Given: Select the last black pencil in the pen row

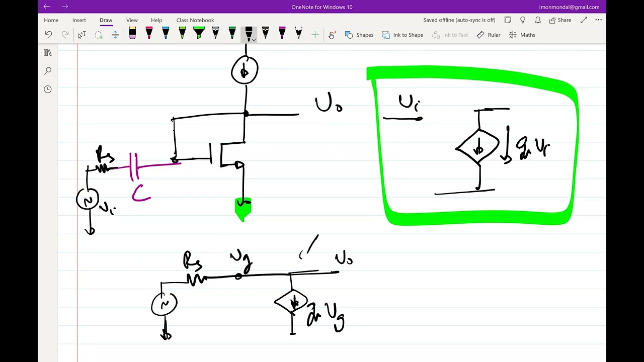Looking at the screenshot, I should coord(298,34).
